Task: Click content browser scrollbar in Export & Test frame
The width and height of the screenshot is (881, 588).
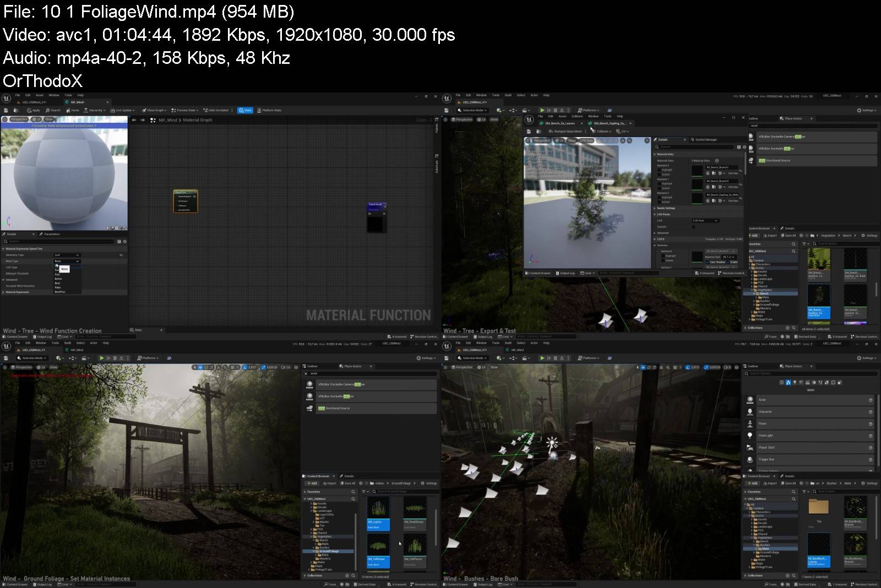Action: click(x=876, y=289)
